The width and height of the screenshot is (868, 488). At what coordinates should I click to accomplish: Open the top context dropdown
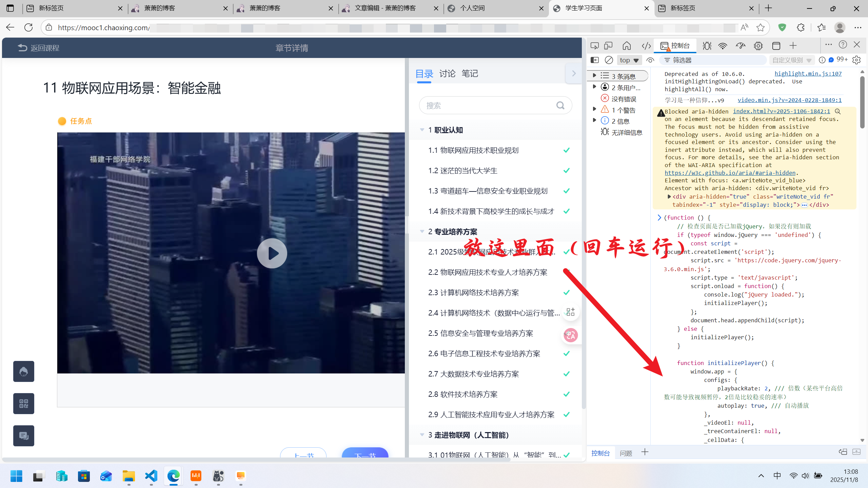click(x=629, y=60)
